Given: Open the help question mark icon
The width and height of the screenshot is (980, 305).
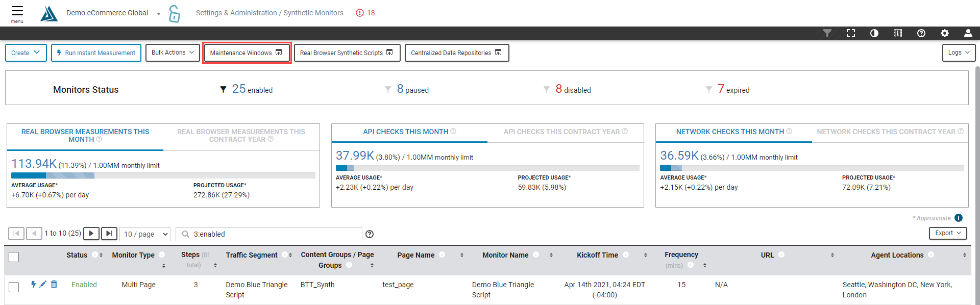Looking at the screenshot, I should pos(921,33).
